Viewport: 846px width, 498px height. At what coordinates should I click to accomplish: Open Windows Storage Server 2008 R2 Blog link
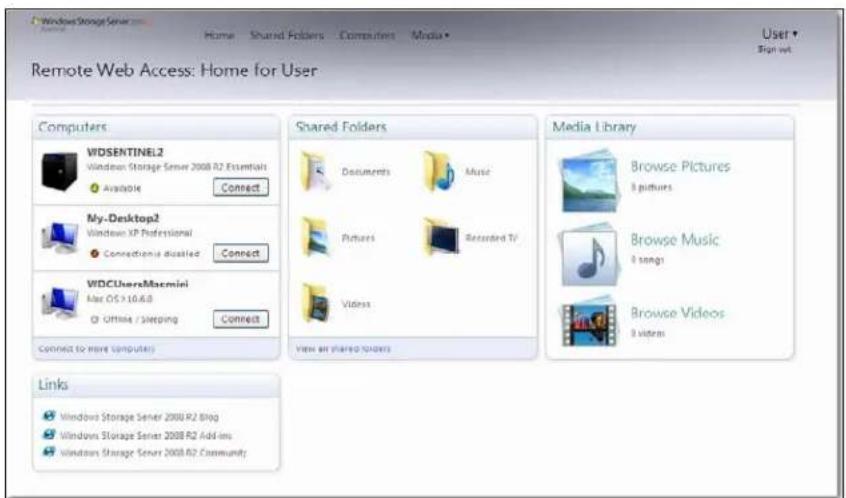139,417
